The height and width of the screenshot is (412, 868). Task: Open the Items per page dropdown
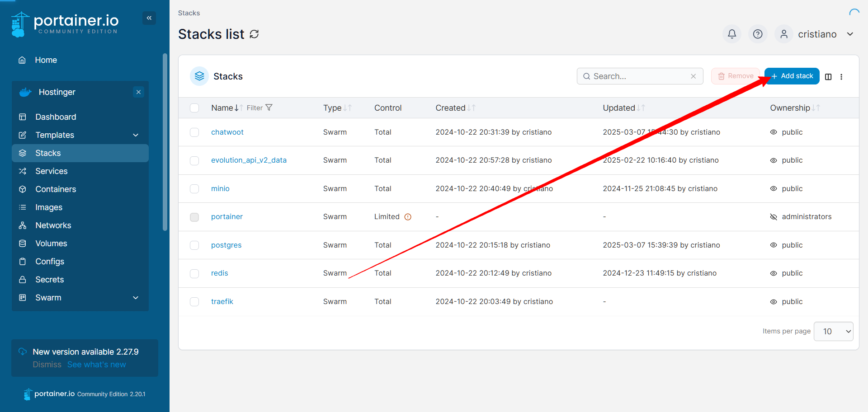pyautogui.click(x=833, y=331)
